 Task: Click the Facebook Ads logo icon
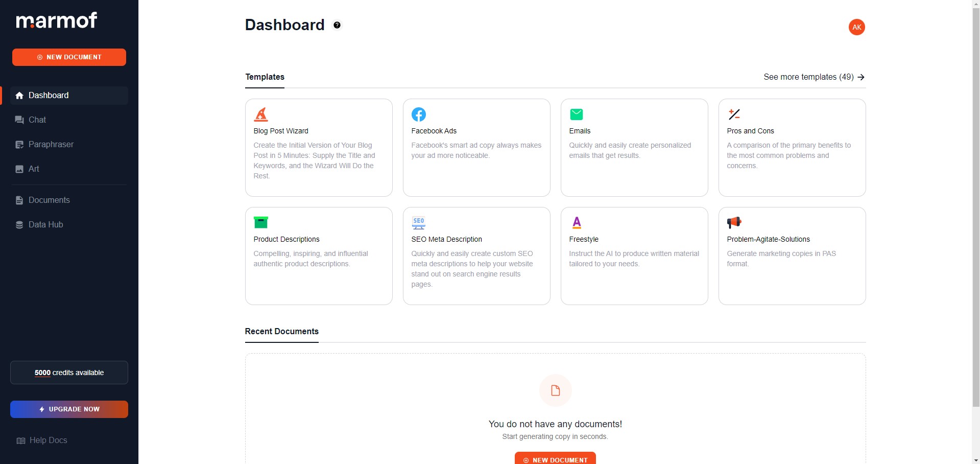pos(419,114)
